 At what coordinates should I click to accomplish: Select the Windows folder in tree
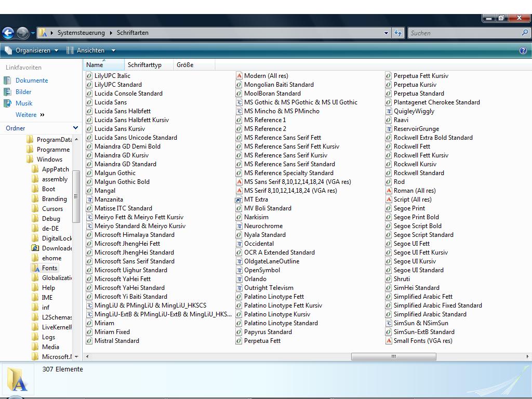tap(49, 159)
